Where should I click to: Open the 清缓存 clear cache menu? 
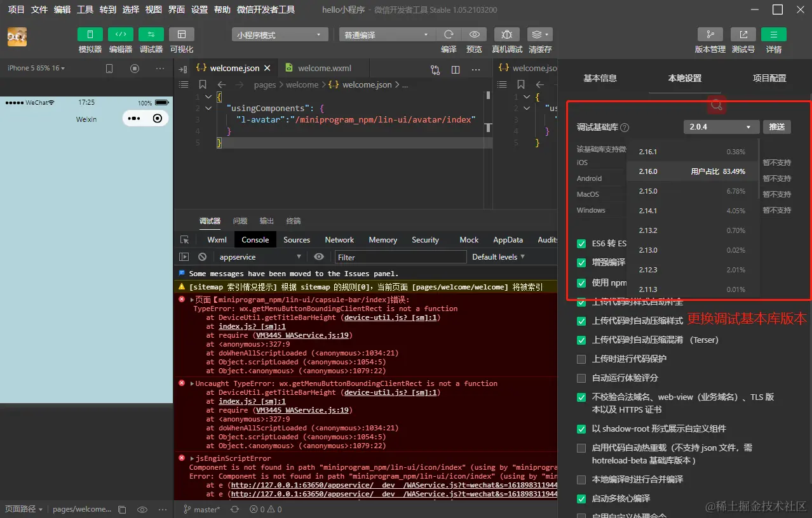(x=540, y=34)
